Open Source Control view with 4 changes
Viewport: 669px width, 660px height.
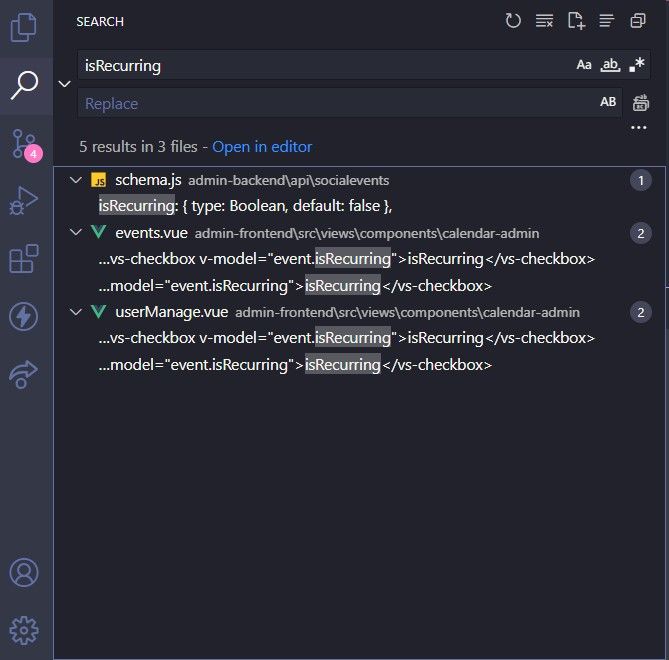point(24,145)
